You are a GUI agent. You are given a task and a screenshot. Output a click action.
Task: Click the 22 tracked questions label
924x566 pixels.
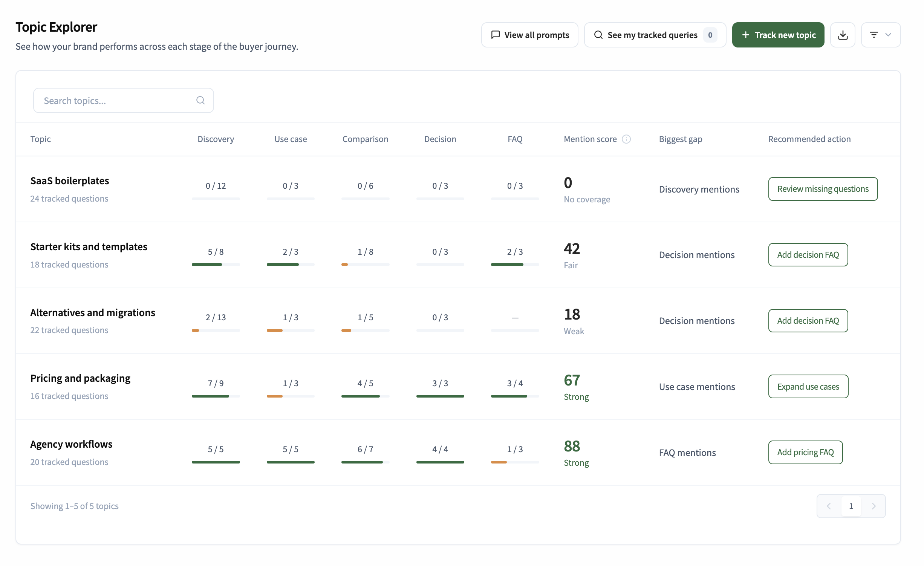[69, 330]
